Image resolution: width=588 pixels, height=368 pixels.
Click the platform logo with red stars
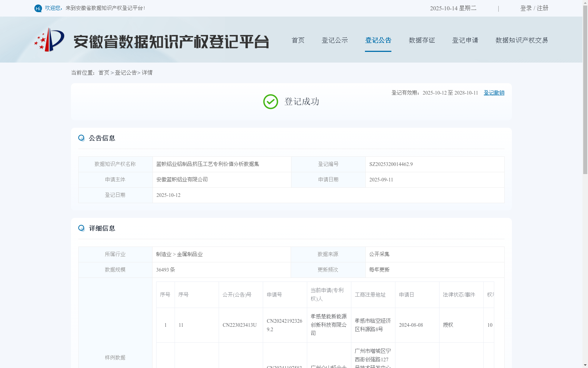coord(49,40)
